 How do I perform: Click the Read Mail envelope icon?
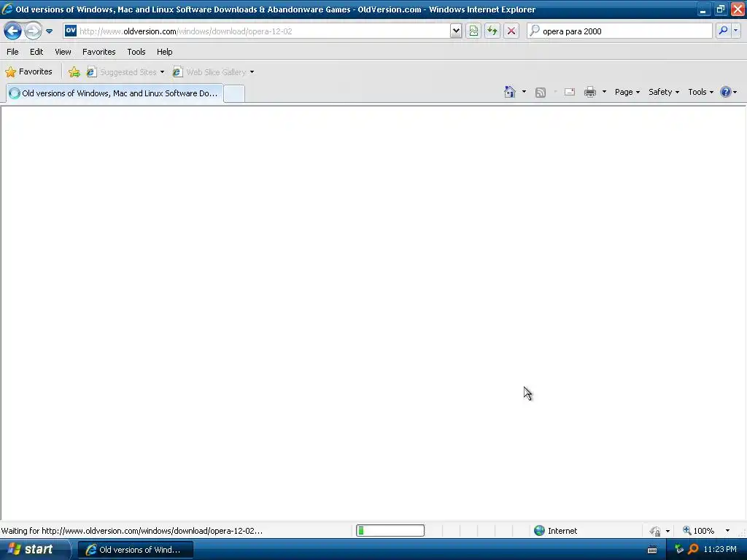(x=570, y=92)
